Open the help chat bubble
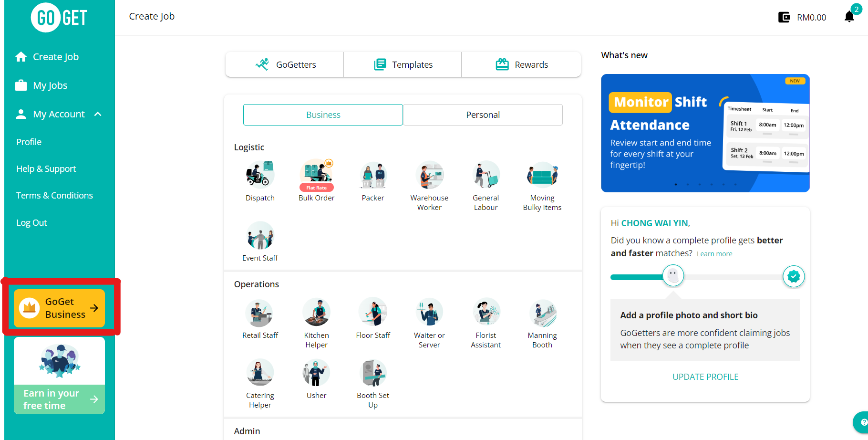Viewport: 868px width, 440px height. pos(861,422)
